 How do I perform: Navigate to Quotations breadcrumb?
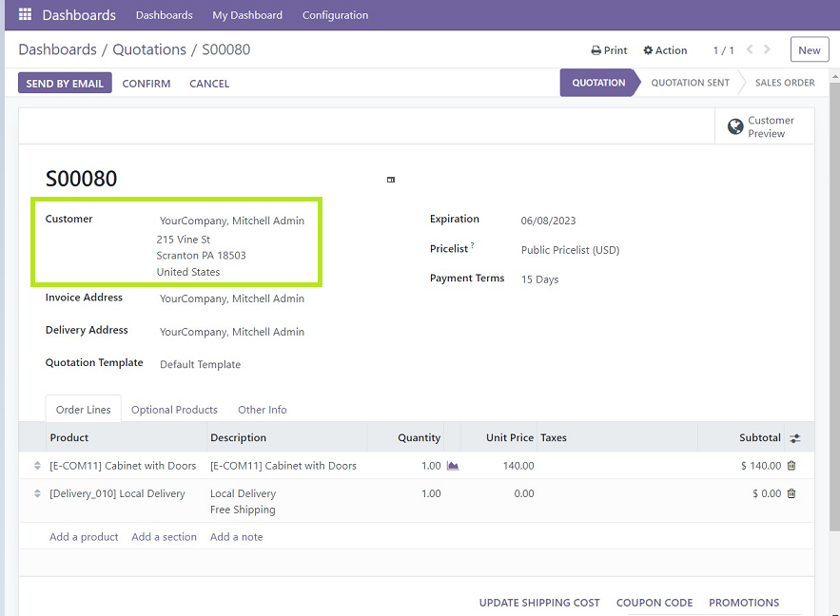click(149, 49)
